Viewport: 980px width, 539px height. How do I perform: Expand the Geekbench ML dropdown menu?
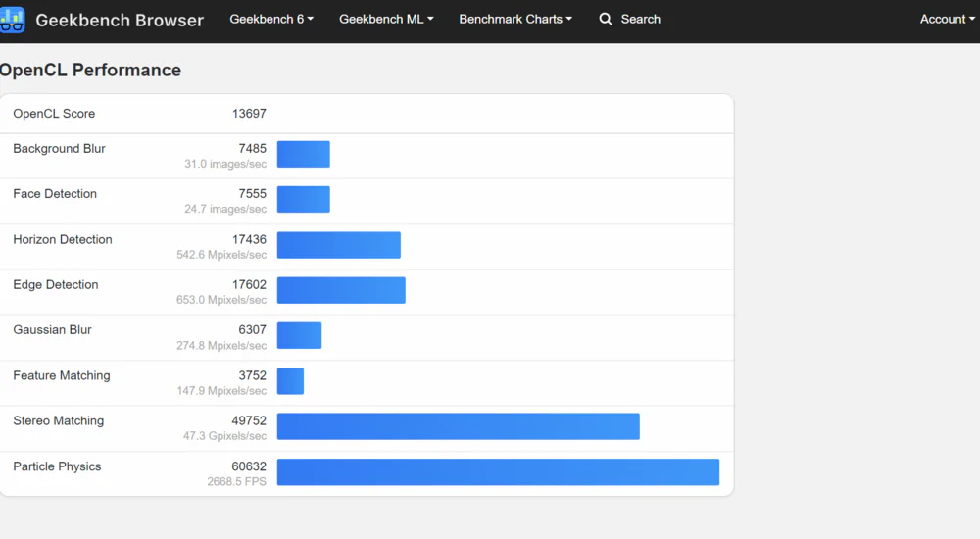[x=386, y=20]
